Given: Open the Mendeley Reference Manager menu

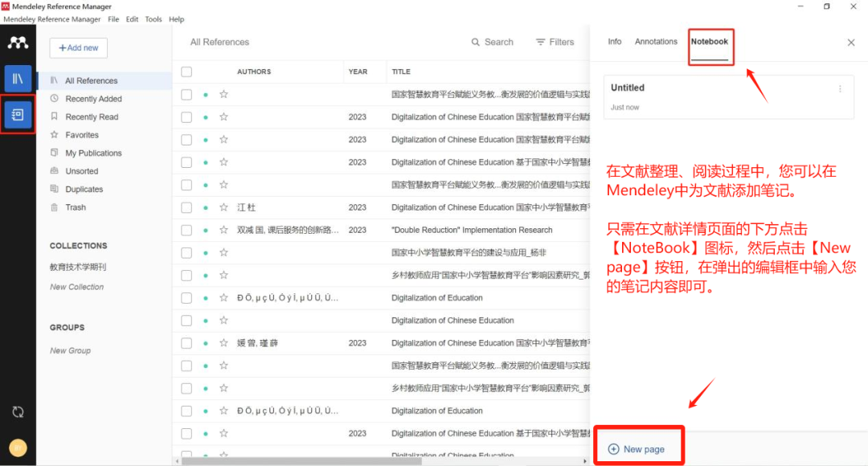Looking at the screenshot, I should (52, 18).
